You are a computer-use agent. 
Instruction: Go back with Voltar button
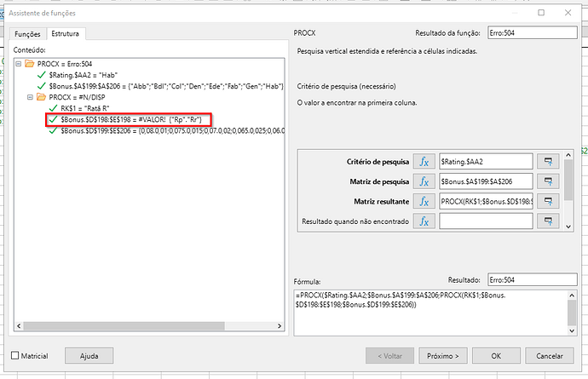tap(389, 356)
